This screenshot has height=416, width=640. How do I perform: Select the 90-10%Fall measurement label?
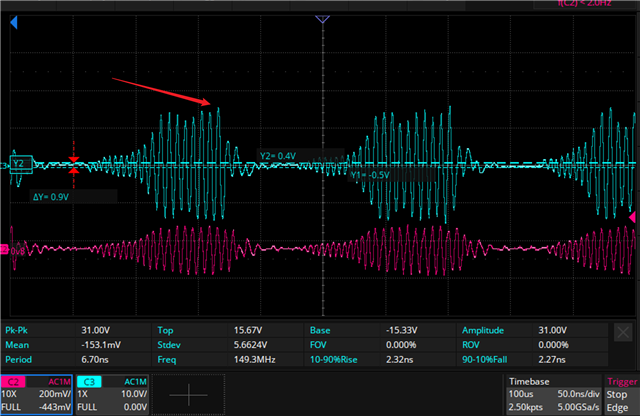[484, 360]
